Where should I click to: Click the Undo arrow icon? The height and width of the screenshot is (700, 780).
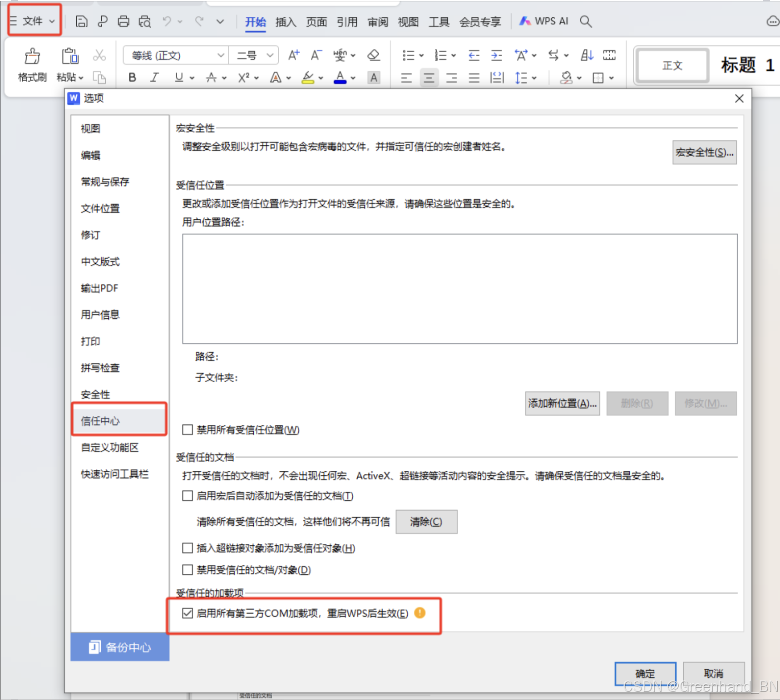[167, 21]
